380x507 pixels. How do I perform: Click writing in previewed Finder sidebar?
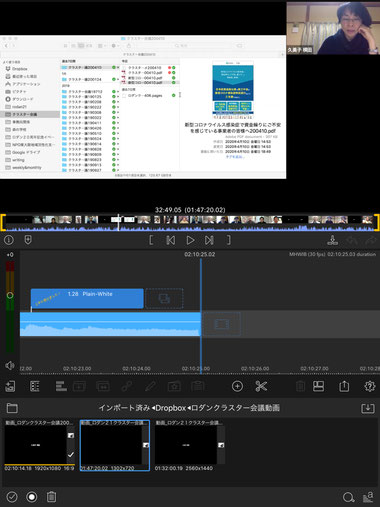tap(18, 160)
